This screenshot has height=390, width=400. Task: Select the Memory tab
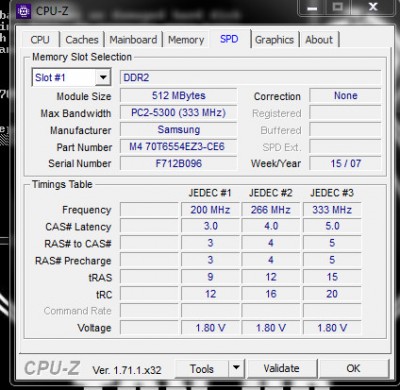186,40
